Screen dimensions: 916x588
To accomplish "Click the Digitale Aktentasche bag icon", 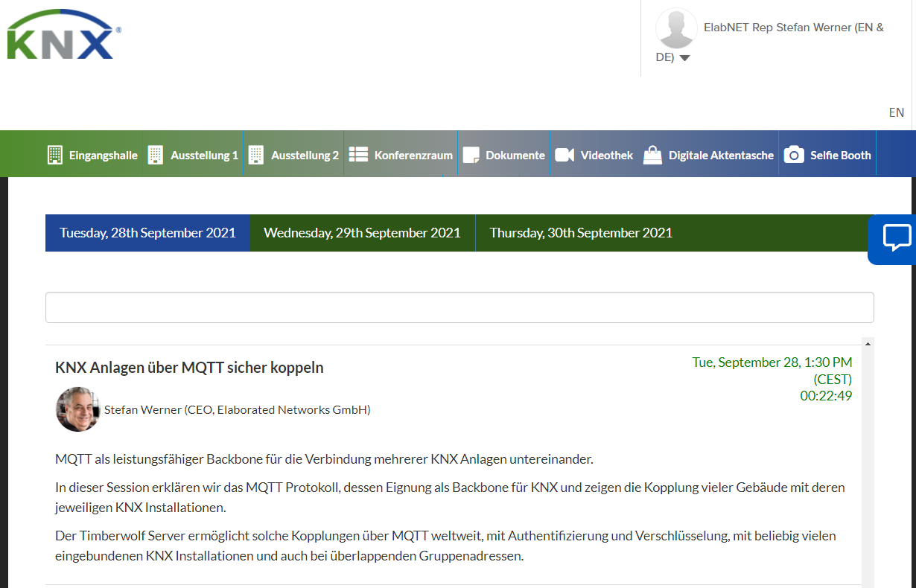I will pos(652,155).
